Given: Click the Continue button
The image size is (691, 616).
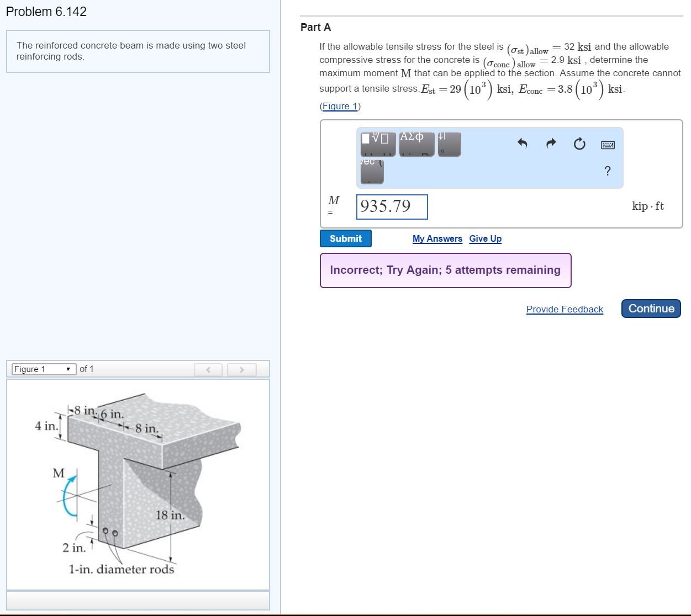Looking at the screenshot, I should pos(651,309).
